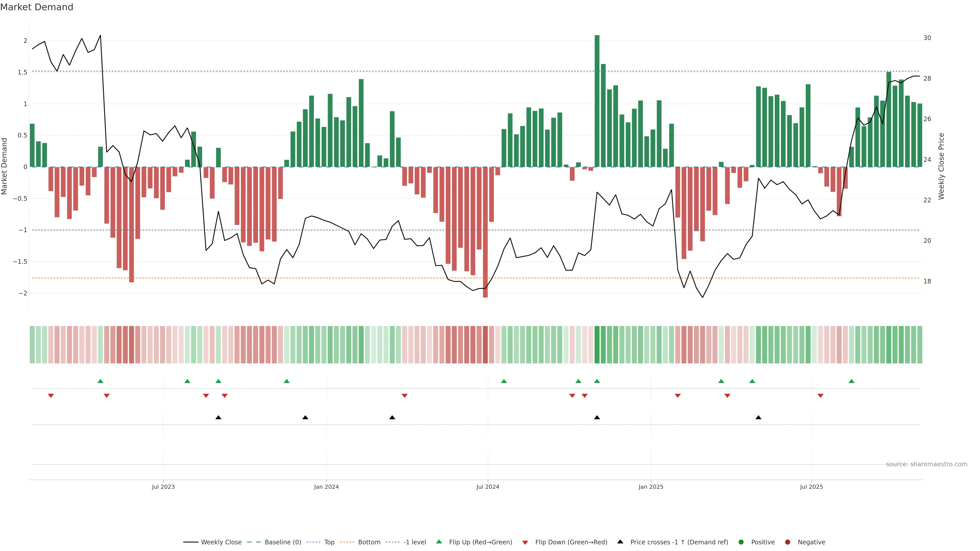Click Flip Down red triangle legend icon
The image size is (980, 551).
tap(525, 543)
